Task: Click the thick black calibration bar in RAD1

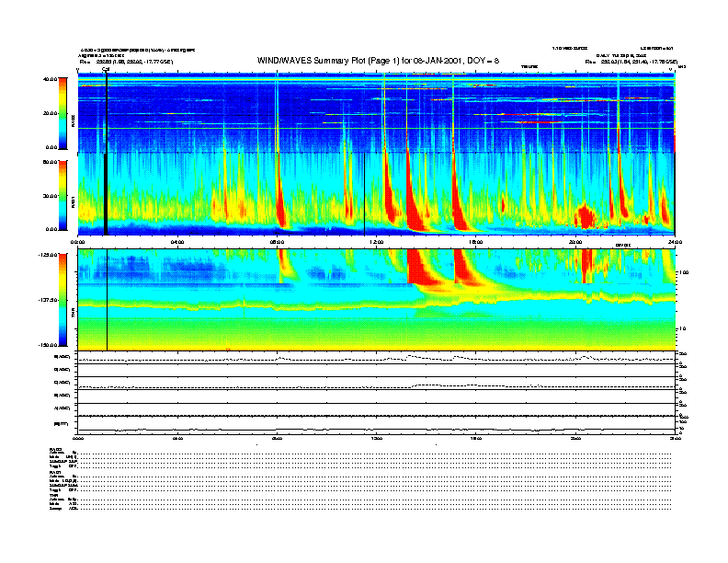Action: coord(106,194)
